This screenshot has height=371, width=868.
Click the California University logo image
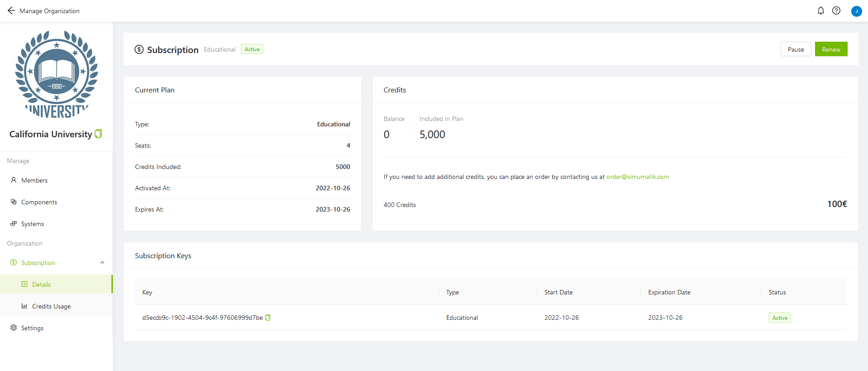pos(57,74)
